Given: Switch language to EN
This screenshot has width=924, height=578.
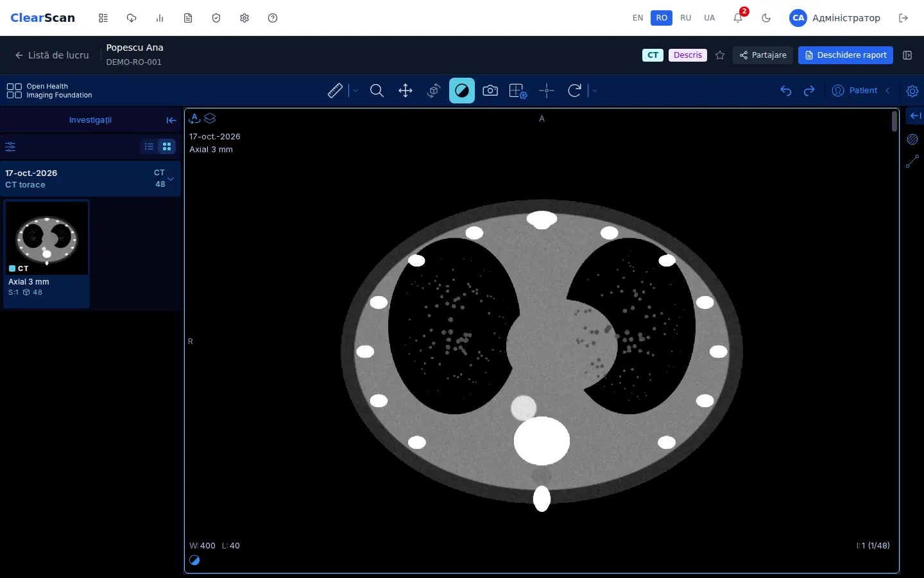Looking at the screenshot, I should click(x=638, y=18).
